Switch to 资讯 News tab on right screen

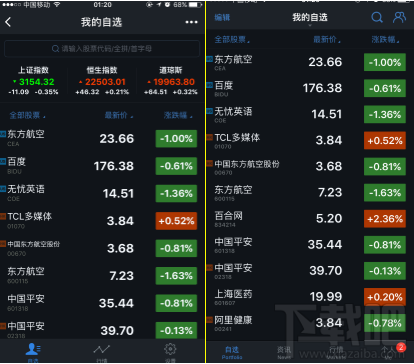[284, 352]
